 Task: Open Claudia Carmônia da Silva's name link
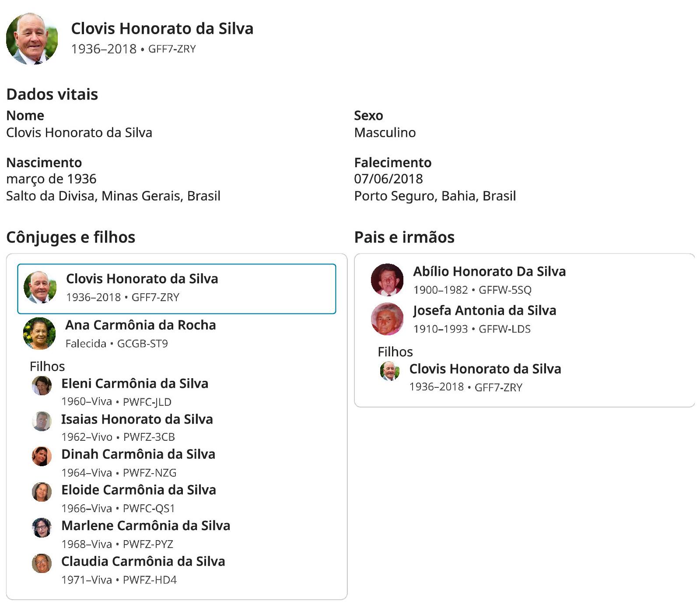coord(143,561)
